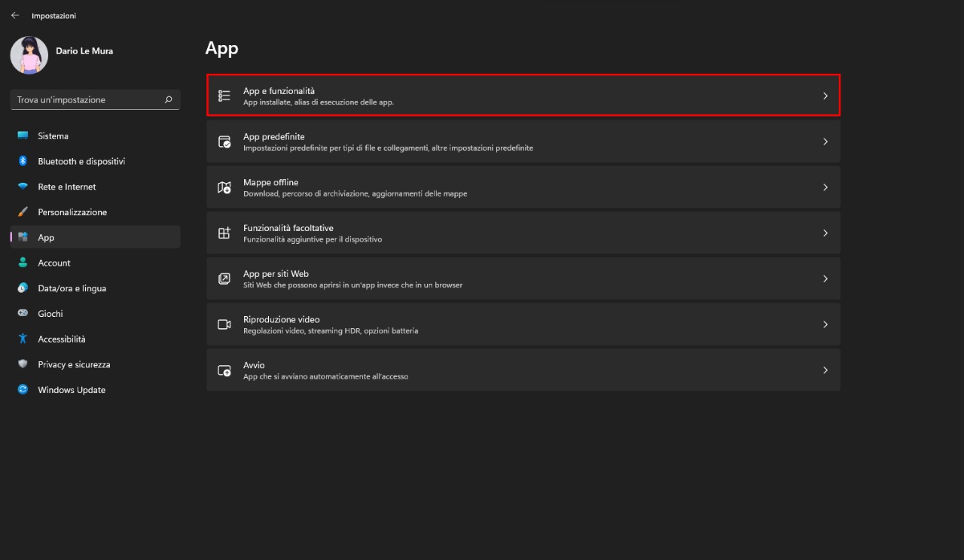The image size is (964, 560).
Task: Open App predefinite settings
Action: coord(523,142)
